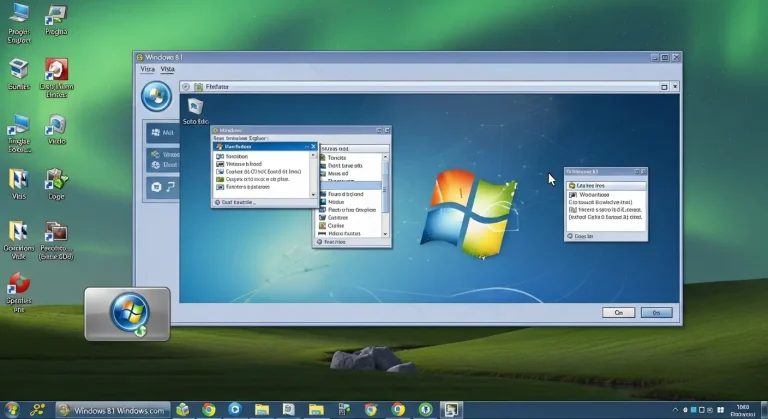Click the footer link below the right list
Viewport: 768px width, 419px height.
tap(335, 242)
